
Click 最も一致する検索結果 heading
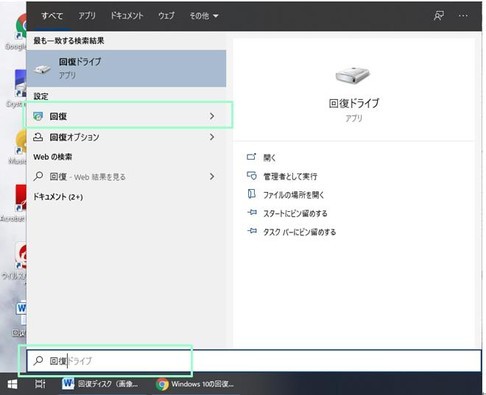click(69, 41)
